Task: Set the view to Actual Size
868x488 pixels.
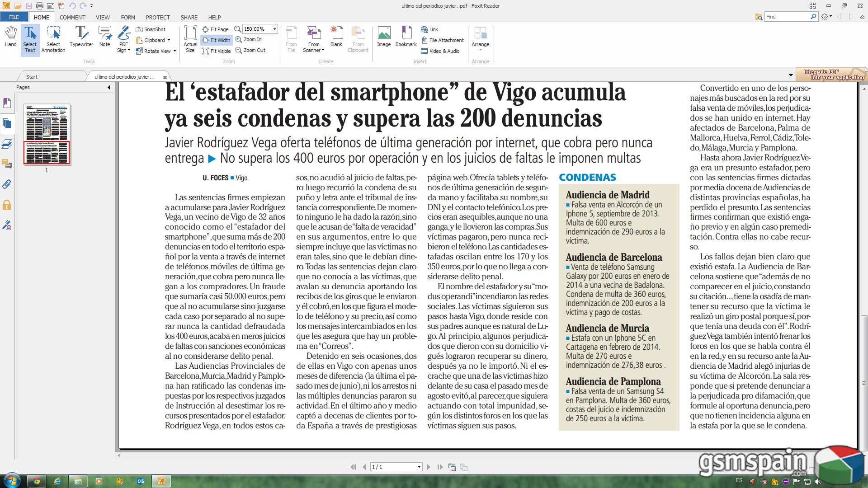Action: pyautogui.click(x=190, y=40)
